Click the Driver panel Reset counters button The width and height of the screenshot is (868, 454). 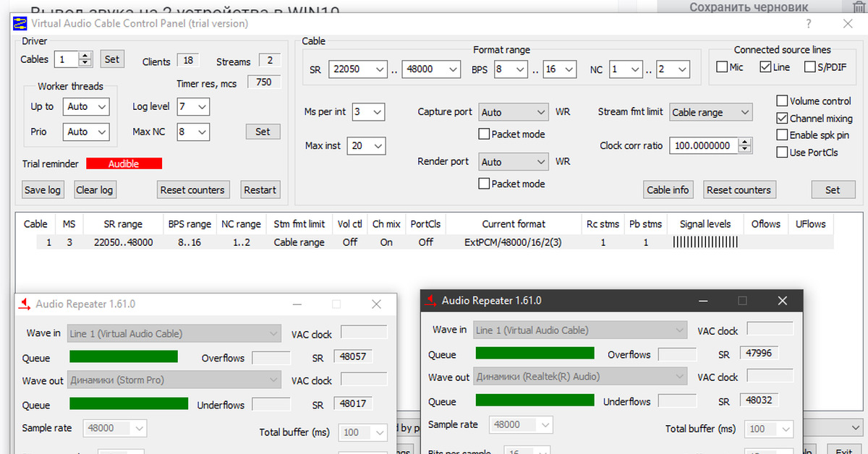193,190
